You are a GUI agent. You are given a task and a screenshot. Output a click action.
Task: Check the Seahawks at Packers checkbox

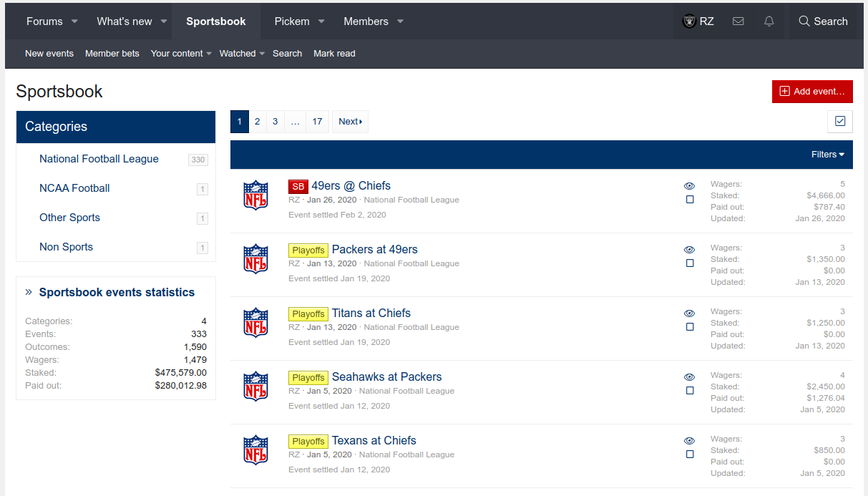pyautogui.click(x=690, y=391)
